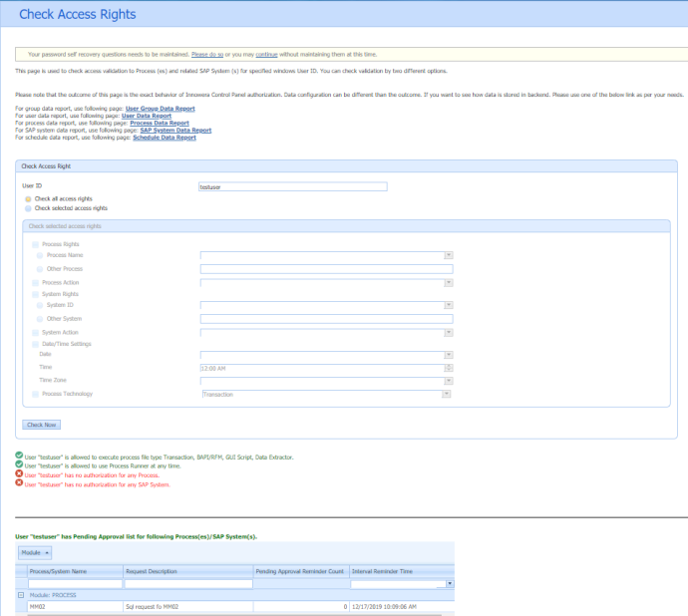The height and width of the screenshot is (616, 688).
Task: Sort by Request Description column header
Action: click(188, 572)
